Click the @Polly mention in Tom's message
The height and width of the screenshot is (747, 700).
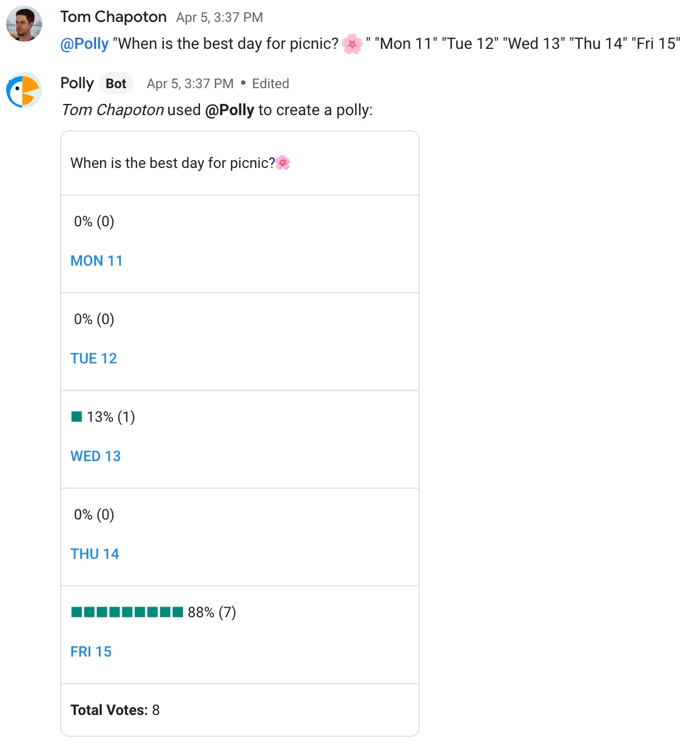[x=84, y=44]
